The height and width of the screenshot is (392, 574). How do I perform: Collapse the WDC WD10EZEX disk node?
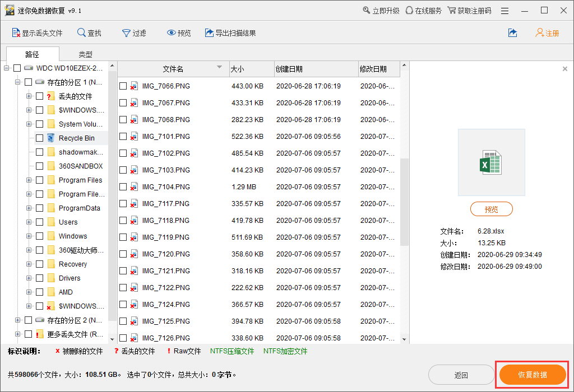tap(6, 68)
